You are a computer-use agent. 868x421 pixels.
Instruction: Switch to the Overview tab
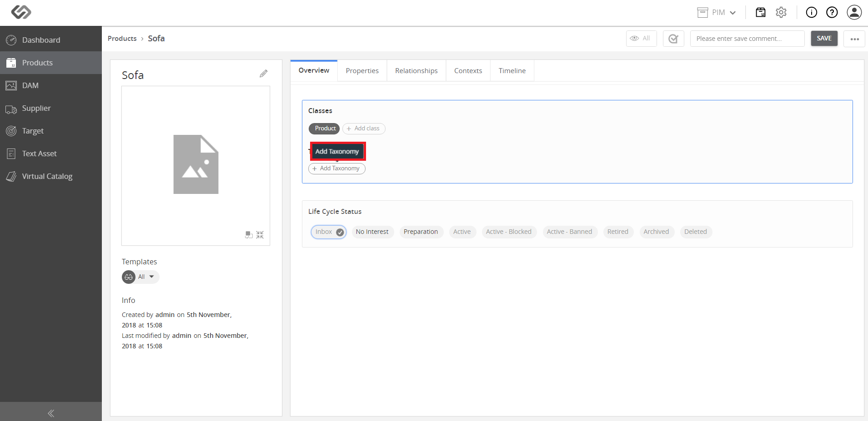(314, 70)
